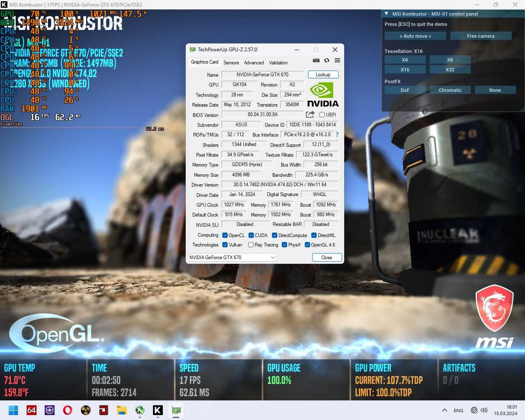Click the Driver Version field
This screenshot has width=525, height=420.
coord(280,185)
